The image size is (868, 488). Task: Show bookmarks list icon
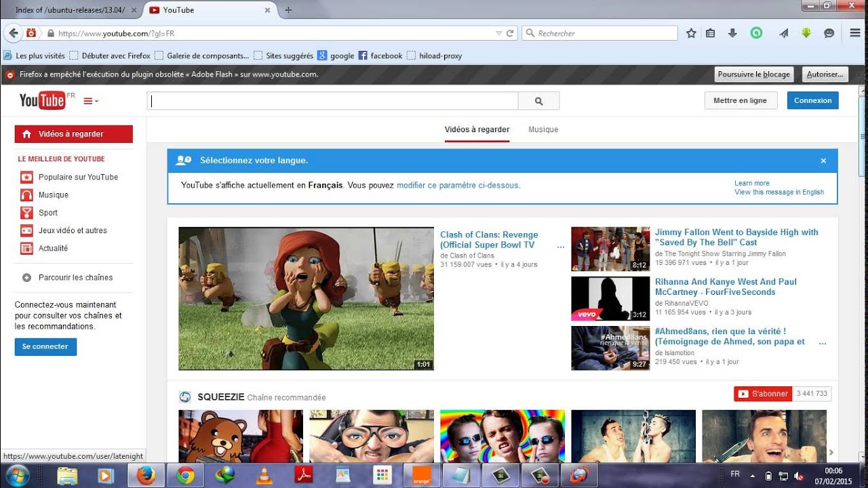710,33
